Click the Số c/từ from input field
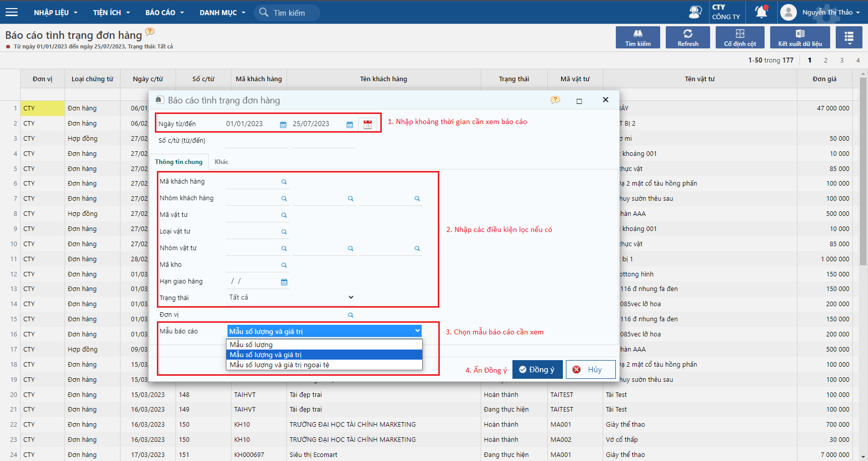The image size is (868, 461). 256,141
